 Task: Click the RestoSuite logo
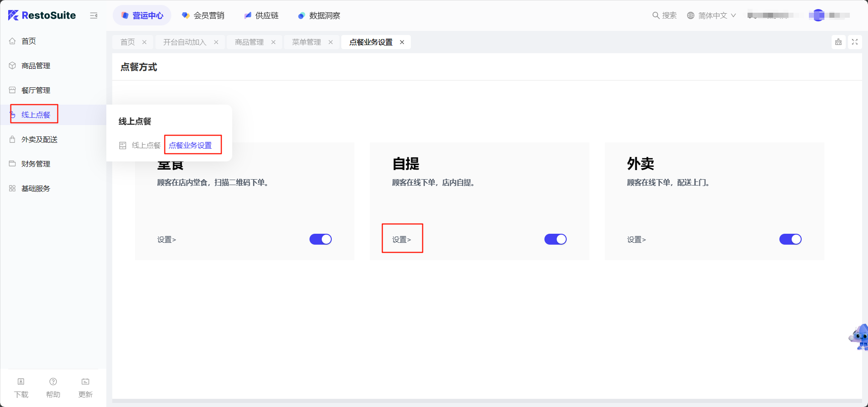(x=42, y=15)
